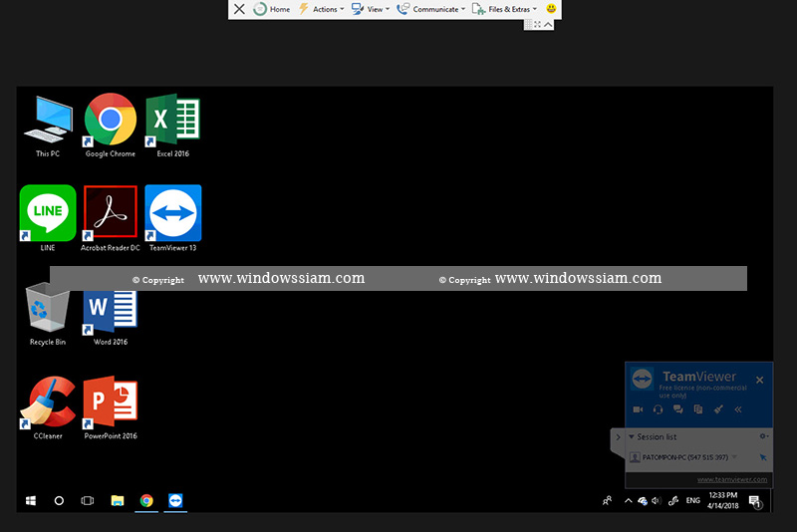
Task: Open file transfer box in TeamViewer panel
Action: 698,409
